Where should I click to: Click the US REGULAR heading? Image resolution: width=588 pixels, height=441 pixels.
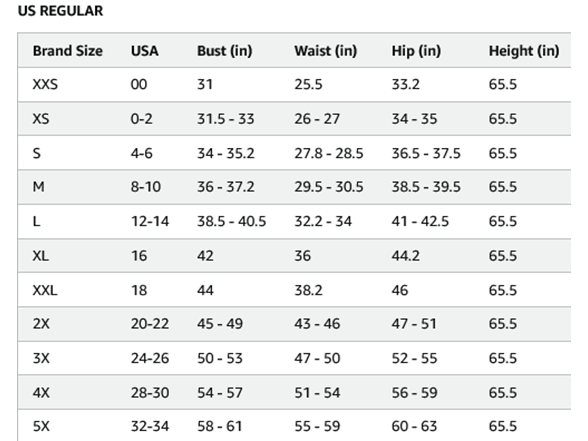click(x=60, y=11)
